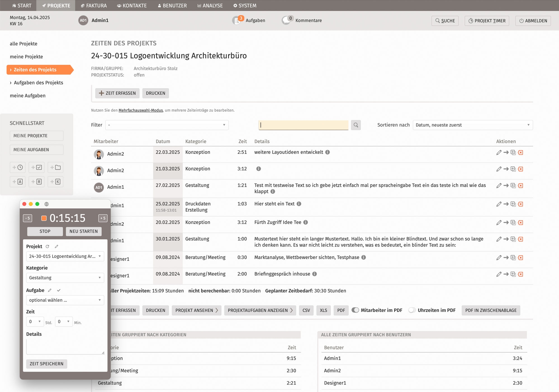Click the ZEIT SPEICHERN button
The image size is (559, 392).
click(x=47, y=364)
